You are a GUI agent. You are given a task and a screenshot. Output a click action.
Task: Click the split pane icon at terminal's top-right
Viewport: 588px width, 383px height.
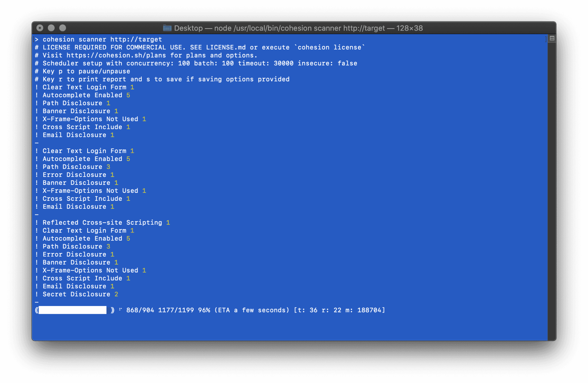pos(552,39)
